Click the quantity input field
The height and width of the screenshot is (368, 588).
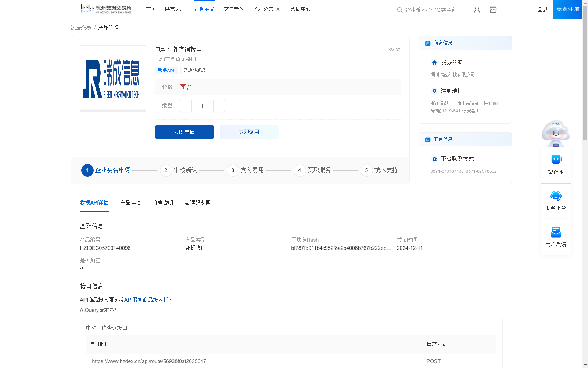click(202, 106)
